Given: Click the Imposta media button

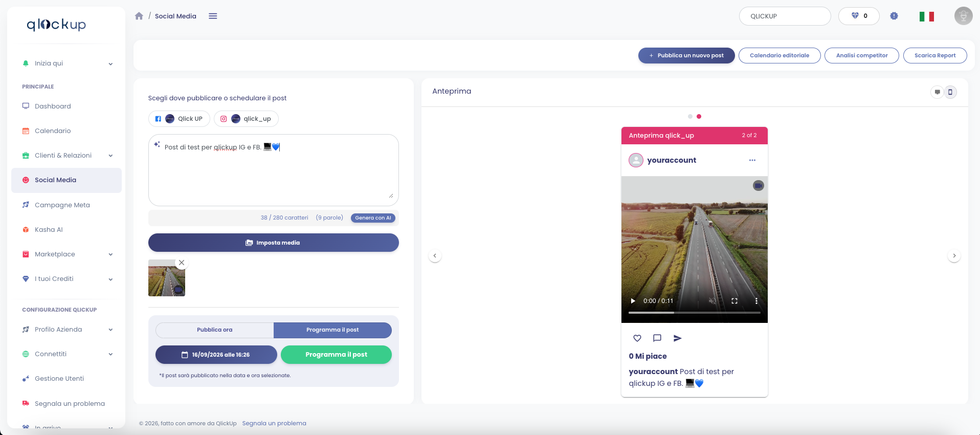Looking at the screenshot, I should tap(274, 243).
